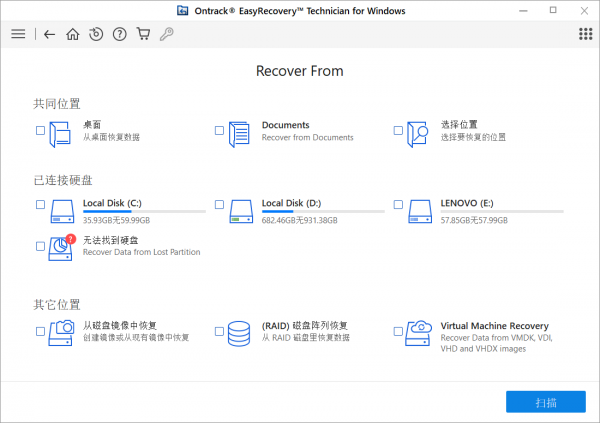The image size is (600, 423).
Task: Click the disk image camera icon
Action: coord(61,333)
